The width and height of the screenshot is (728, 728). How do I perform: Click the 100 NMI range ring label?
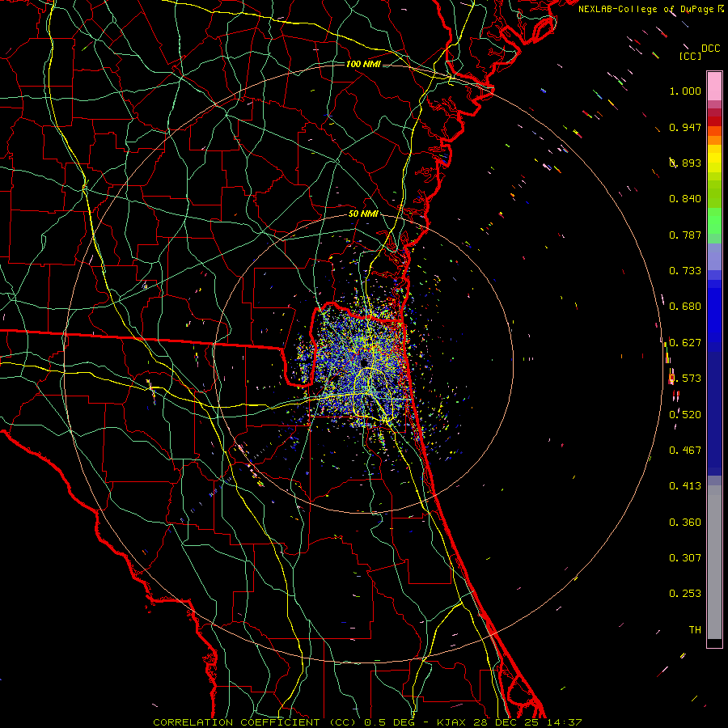[363, 64]
